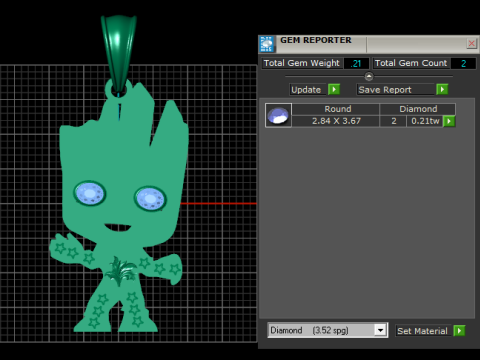The height and width of the screenshot is (360, 480).
Task: Open the Diamond material dropdown arrow
Action: tap(380, 330)
